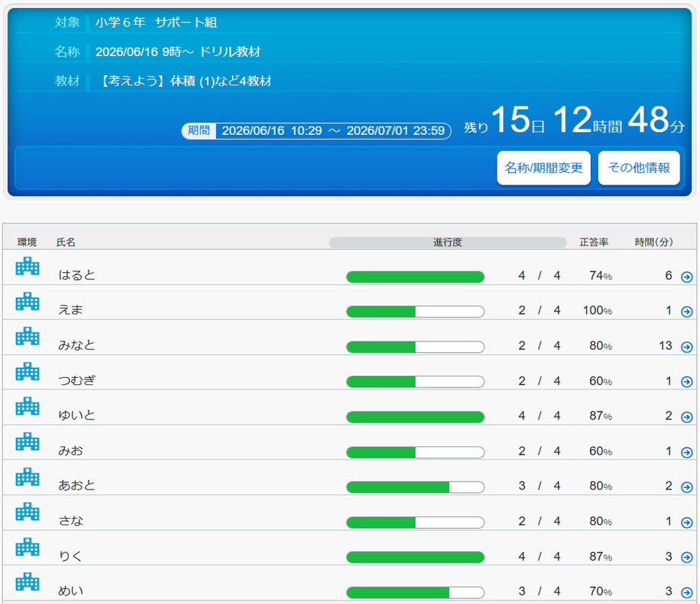Click the school building icon for えま
The width and height of the screenshot is (700, 604).
(28, 301)
